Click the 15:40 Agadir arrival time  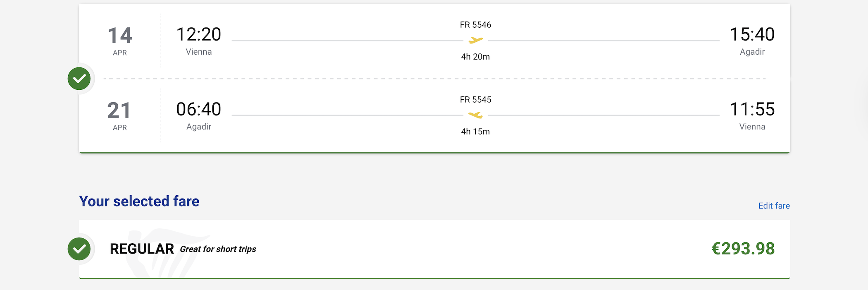pos(752,34)
